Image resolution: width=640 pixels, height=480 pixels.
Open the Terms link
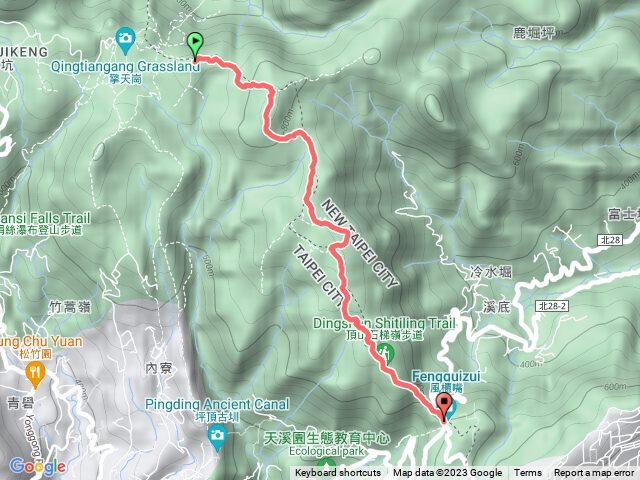coord(527,473)
